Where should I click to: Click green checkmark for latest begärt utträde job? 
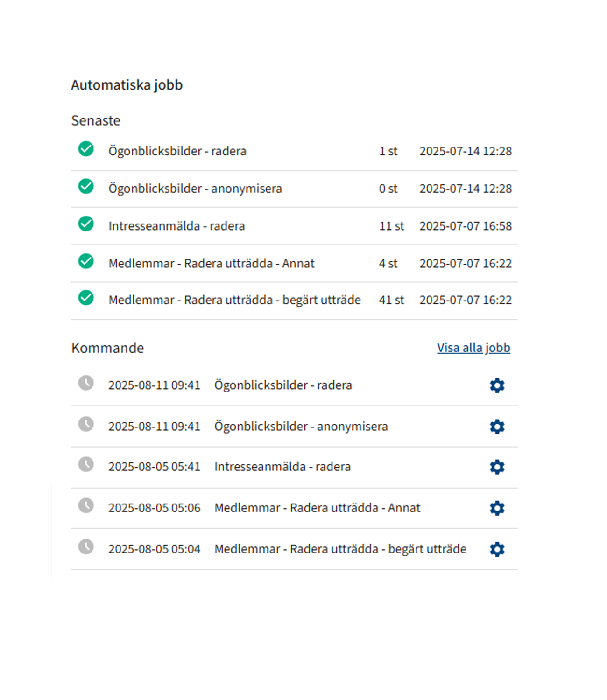(86, 298)
